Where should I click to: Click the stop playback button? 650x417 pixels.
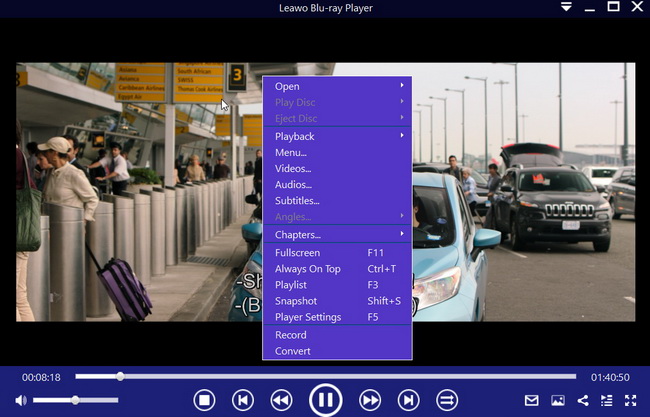[204, 400]
